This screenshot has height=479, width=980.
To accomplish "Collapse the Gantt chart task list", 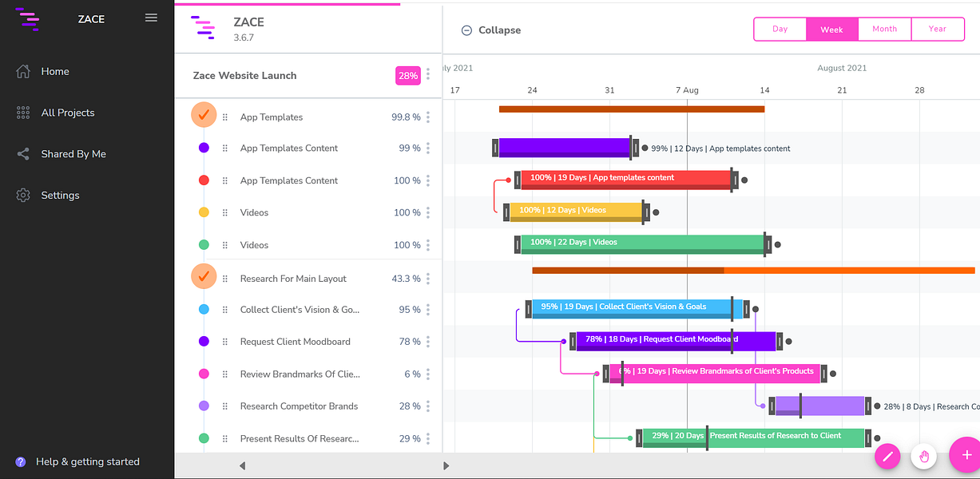I will (491, 30).
